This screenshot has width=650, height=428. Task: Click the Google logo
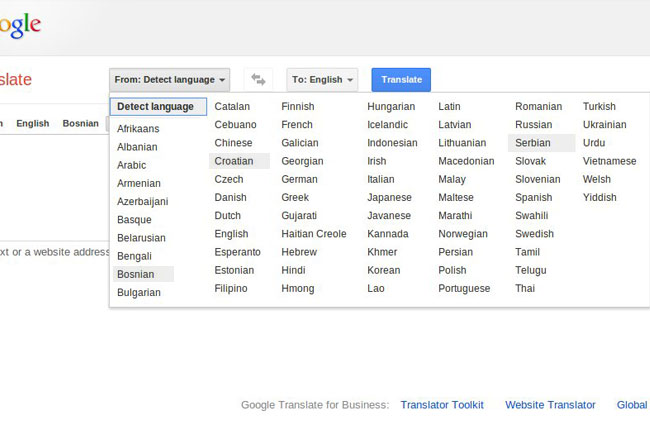pos(20,25)
